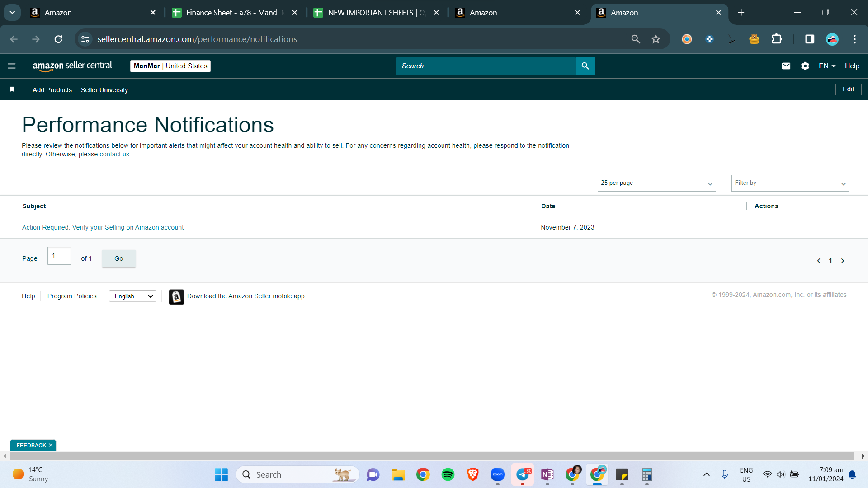Click the browser zoom magnifier icon
Image resolution: width=868 pixels, height=488 pixels.
pyautogui.click(x=636, y=39)
